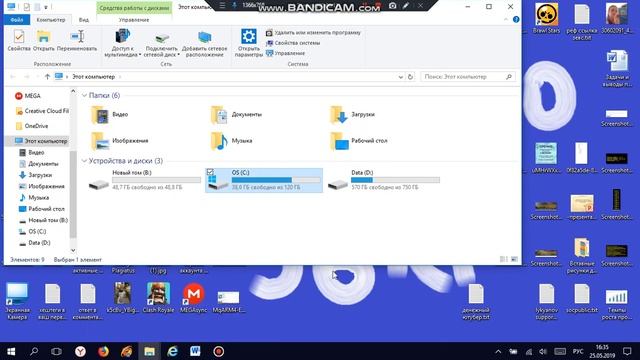The height and width of the screenshot is (360, 640).
Task: Open Internet Explorer from taskbar
Action: click(x=172, y=351)
